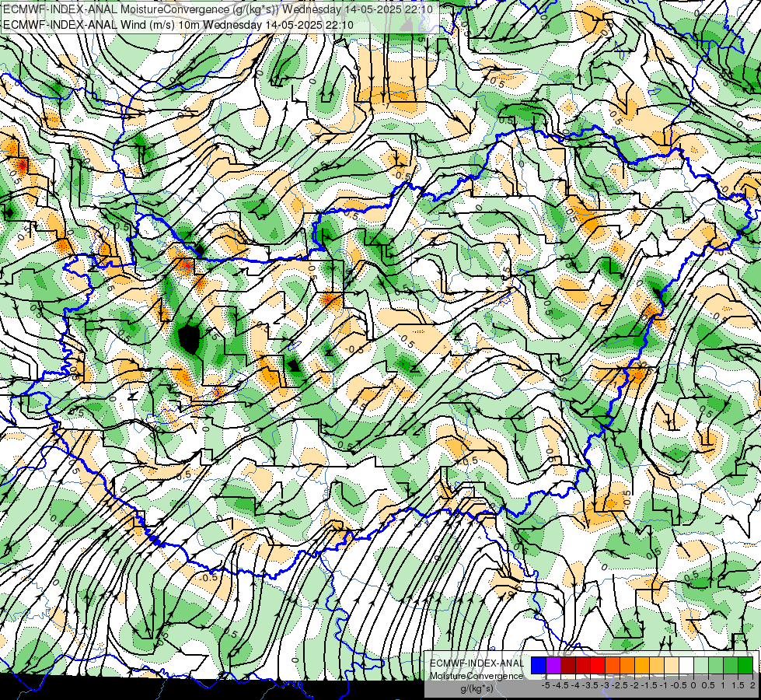Click the palest green swatch between 0 and 0.5
Screen dimensions: 761x700
[701, 666]
